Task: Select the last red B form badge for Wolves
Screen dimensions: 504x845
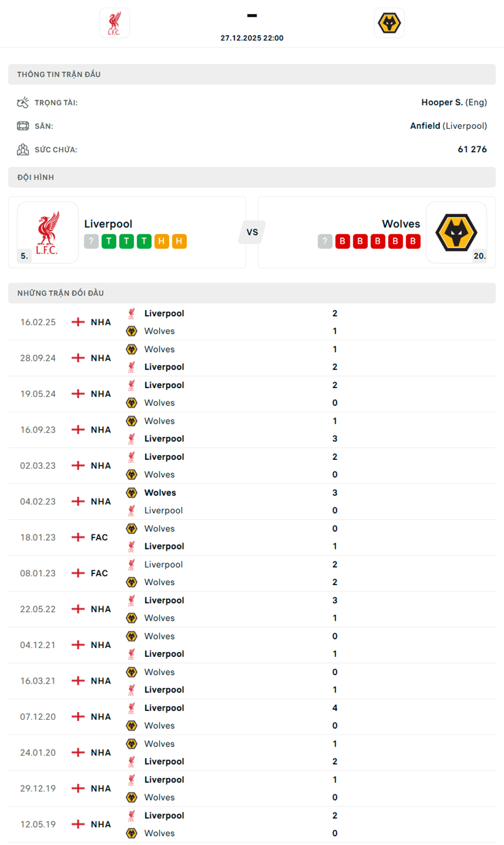Action: tap(412, 242)
